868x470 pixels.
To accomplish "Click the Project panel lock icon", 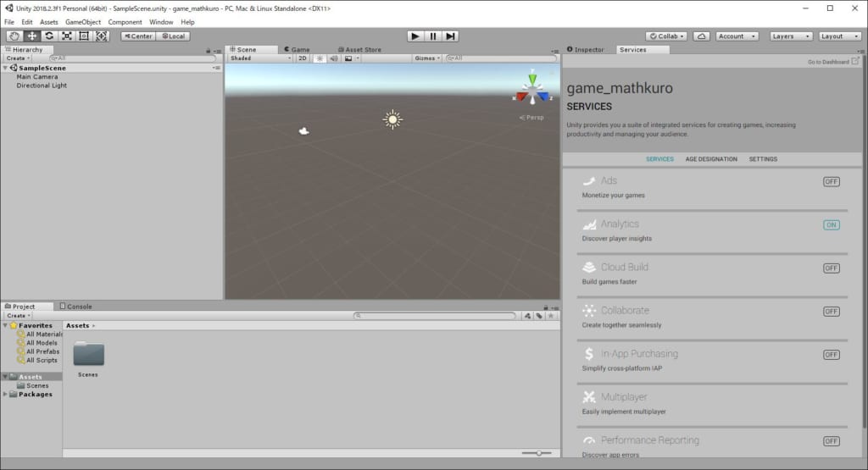I will [545, 307].
